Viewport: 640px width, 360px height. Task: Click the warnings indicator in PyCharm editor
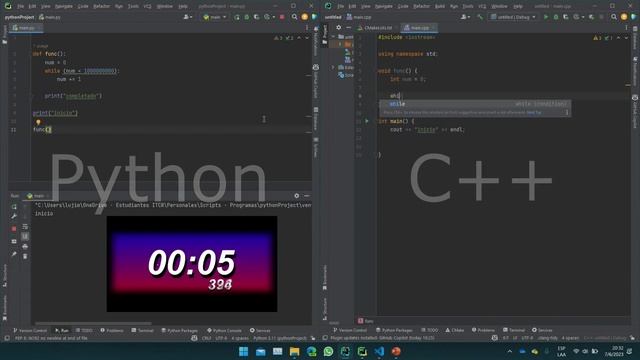coord(284,38)
